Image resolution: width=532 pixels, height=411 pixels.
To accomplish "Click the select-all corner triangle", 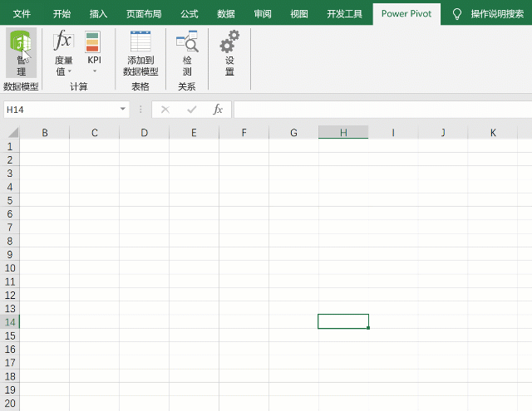I will coord(12,133).
